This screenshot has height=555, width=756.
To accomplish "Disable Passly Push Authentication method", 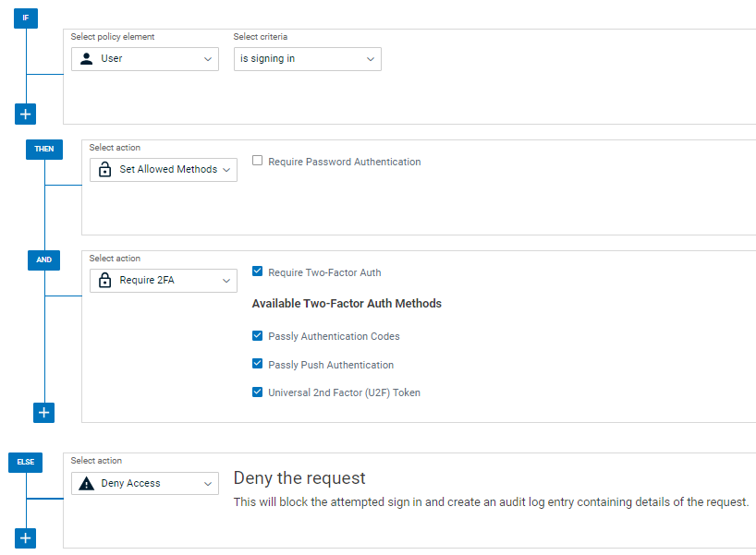I will click(257, 364).
